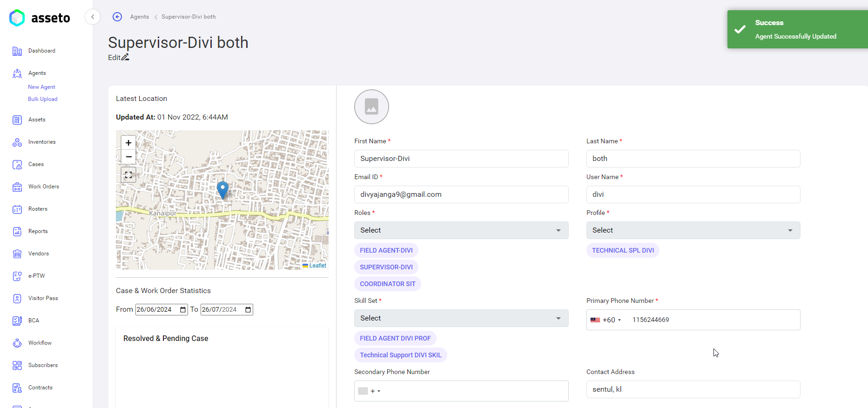Image resolution: width=868 pixels, height=408 pixels.
Task: Click the FIELD AGENT-DIVI role tag
Action: point(386,250)
